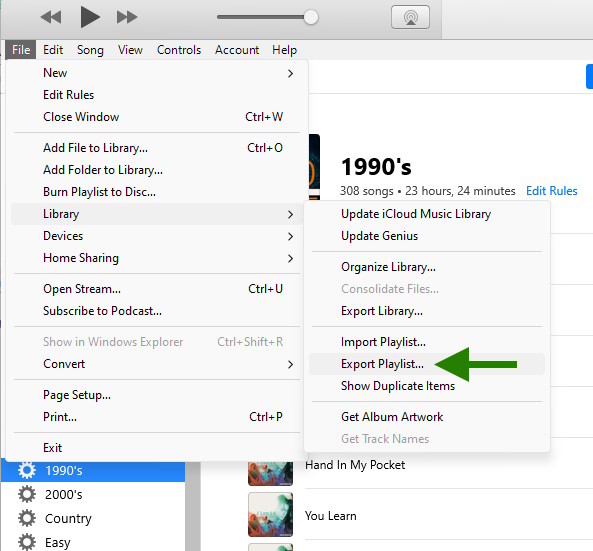Open the Edit menu
Screen dimensions: 593x551
pos(53,50)
